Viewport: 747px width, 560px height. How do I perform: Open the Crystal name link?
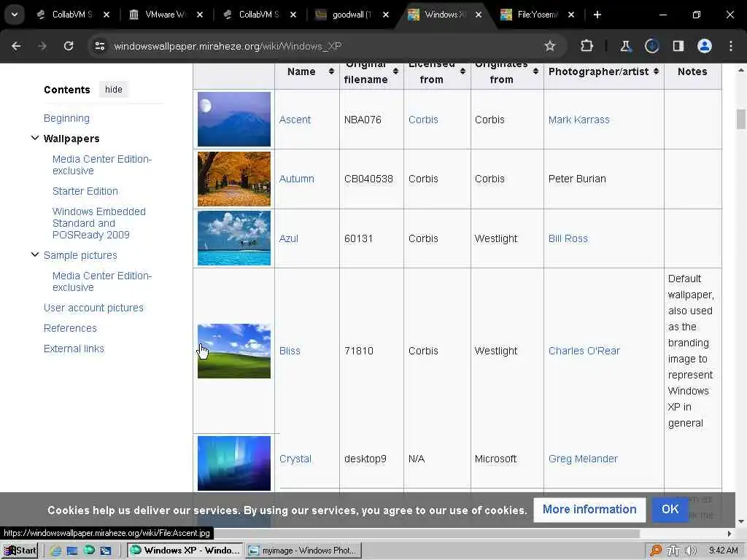[295, 459]
